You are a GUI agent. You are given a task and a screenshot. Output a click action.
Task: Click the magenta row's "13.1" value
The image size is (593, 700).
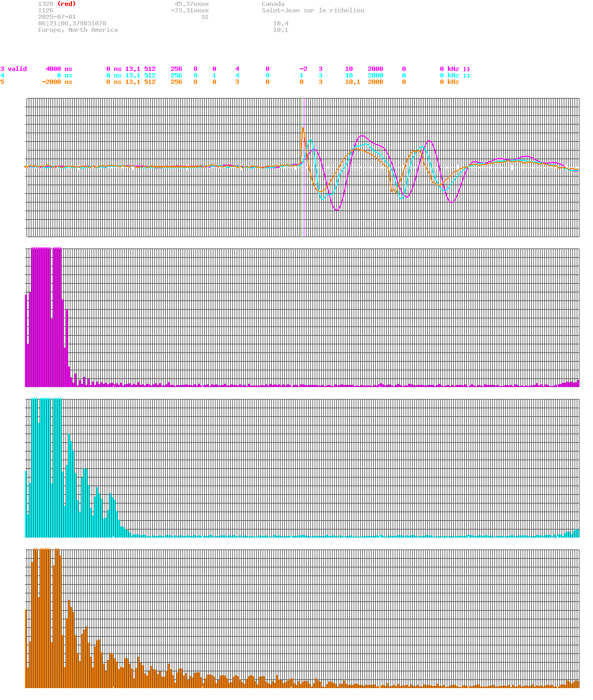click(133, 69)
